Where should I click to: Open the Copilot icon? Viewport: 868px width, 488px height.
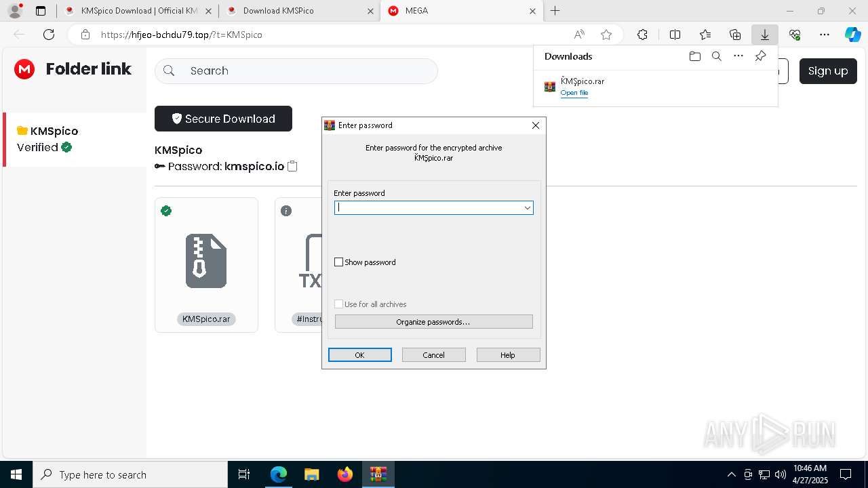[x=852, y=35]
